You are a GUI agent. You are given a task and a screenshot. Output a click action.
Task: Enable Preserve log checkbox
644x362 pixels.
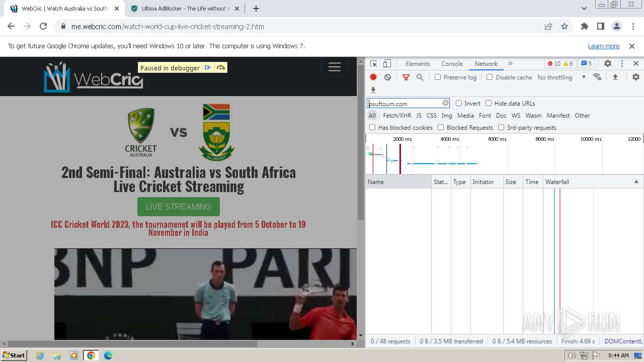click(438, 77)
